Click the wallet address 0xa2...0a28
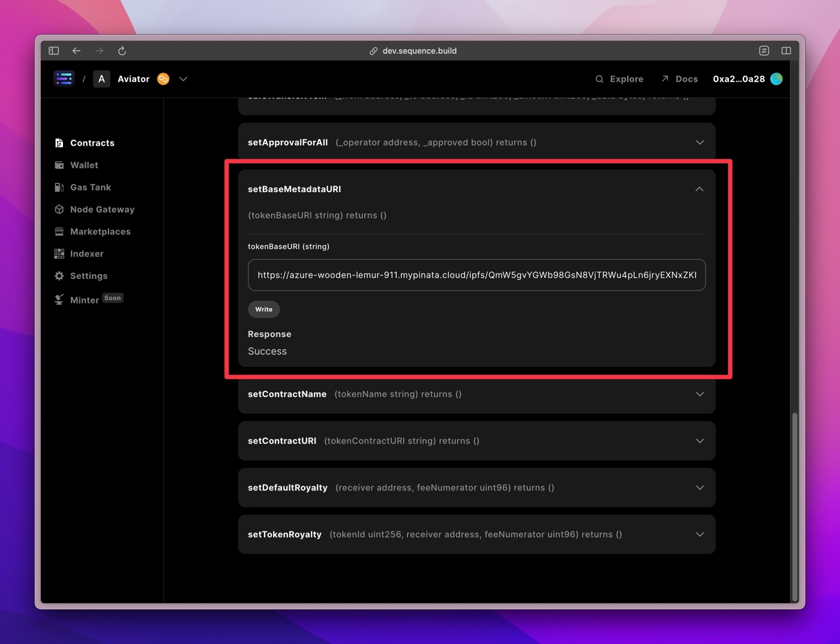 click(x=737, y=79)
